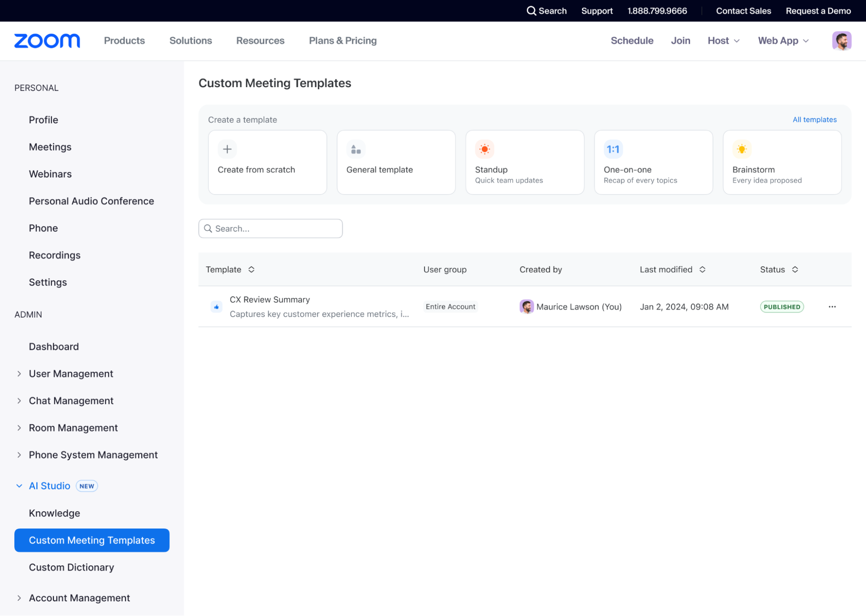Open Profile in the sidebar

pos(43,120)
